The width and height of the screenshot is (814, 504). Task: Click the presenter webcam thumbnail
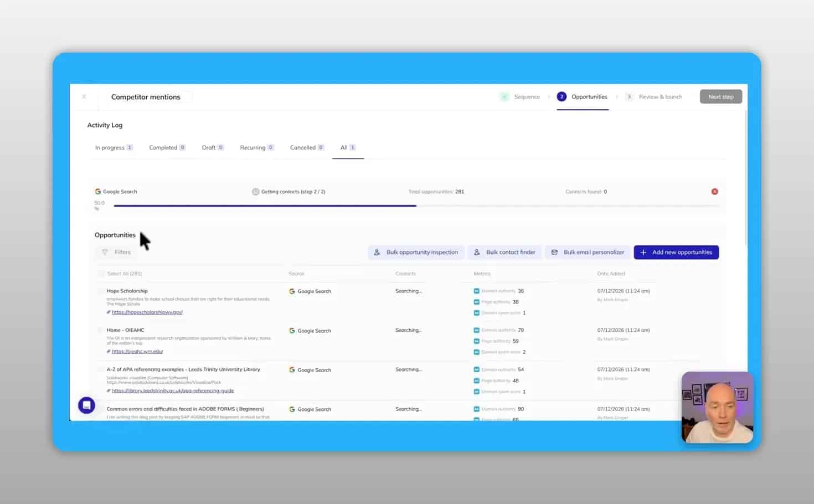(717, 407)
